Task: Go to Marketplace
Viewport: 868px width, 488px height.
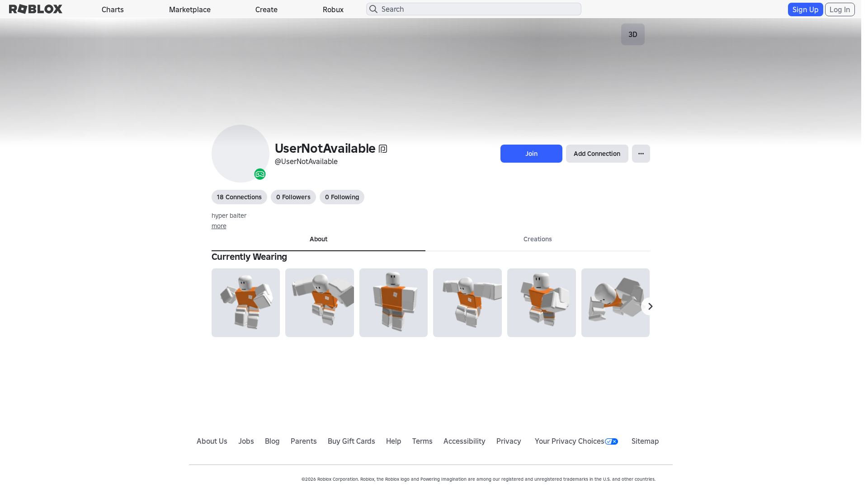Action: coord(190,9)
